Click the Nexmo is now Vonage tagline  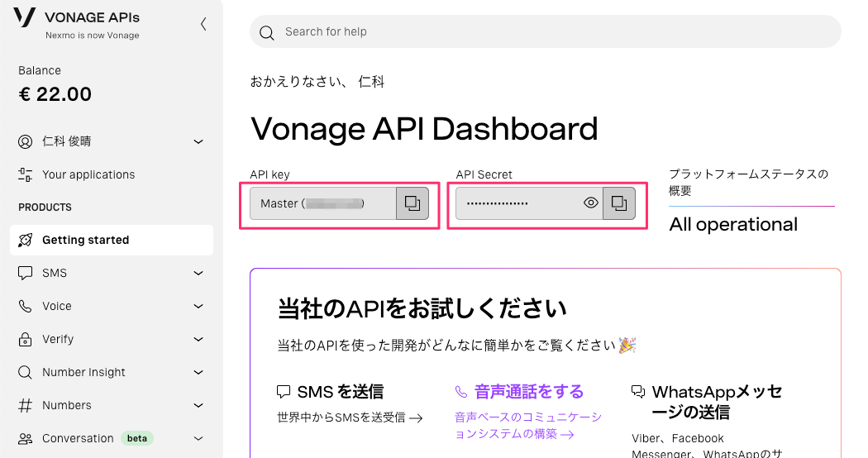tap(93, 36)
